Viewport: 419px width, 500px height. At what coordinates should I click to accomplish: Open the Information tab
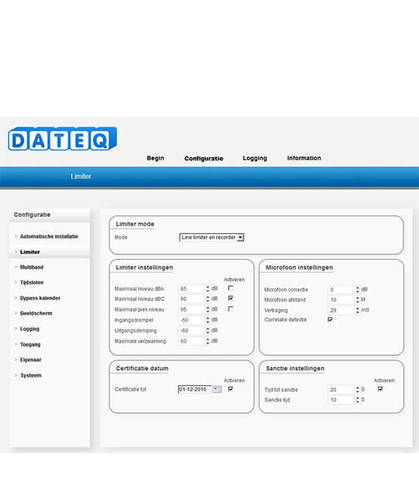point(304,158)
